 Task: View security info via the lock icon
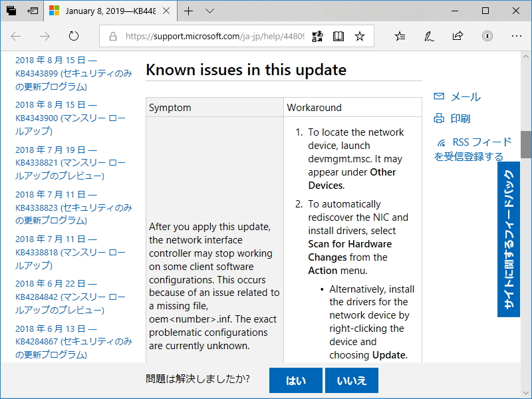pyautogui.click(x=113, y=36)
